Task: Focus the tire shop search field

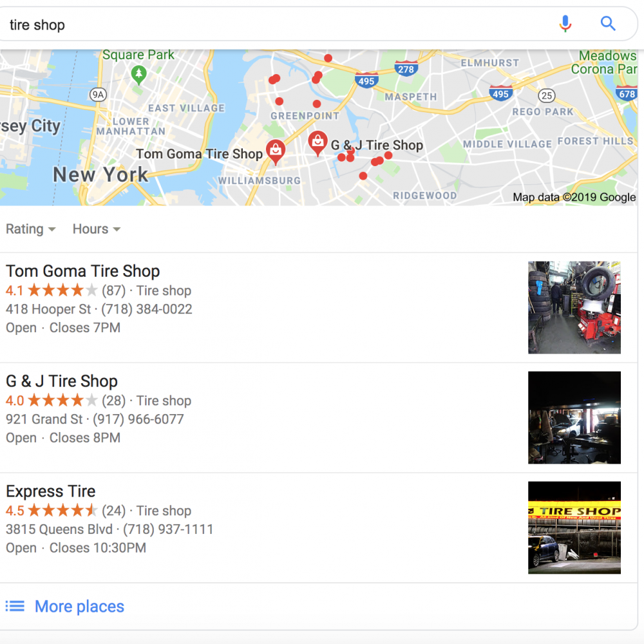Action: click(x=279, y=24)
